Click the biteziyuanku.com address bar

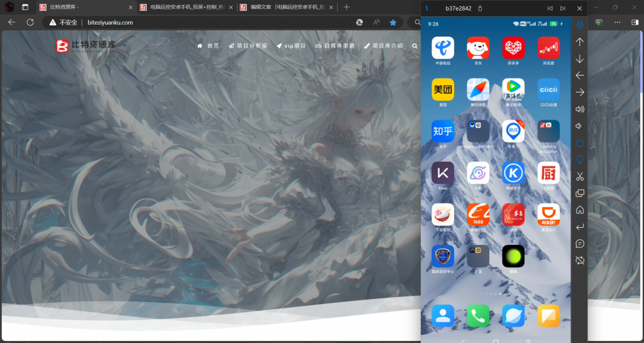pos(110,22)
